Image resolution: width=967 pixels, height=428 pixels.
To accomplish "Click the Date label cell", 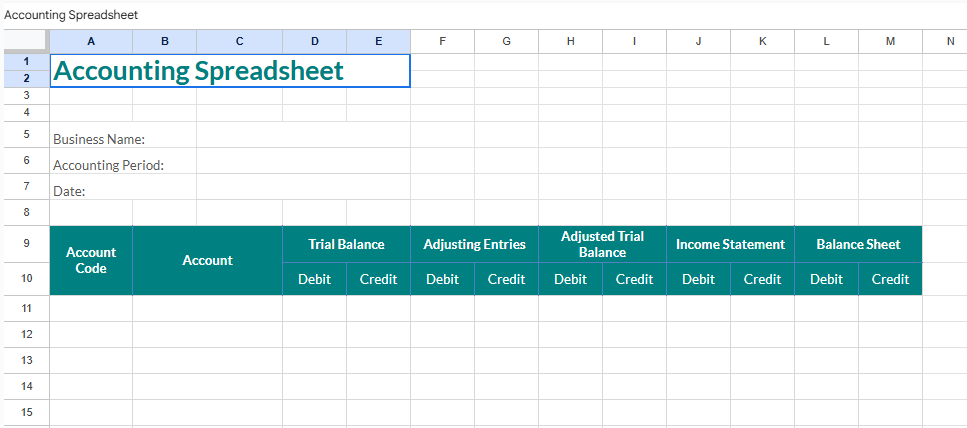I will tap(70, 192).
